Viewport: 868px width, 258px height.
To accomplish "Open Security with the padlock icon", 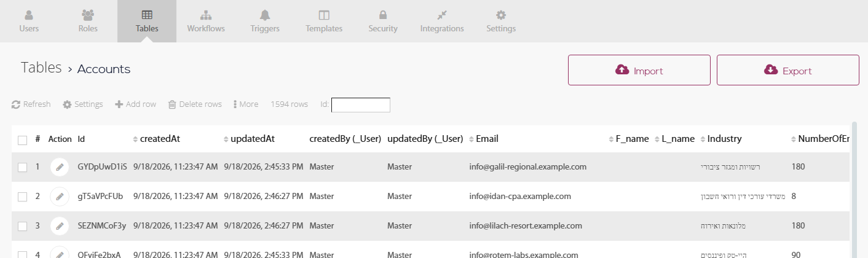I will [383, 15].
